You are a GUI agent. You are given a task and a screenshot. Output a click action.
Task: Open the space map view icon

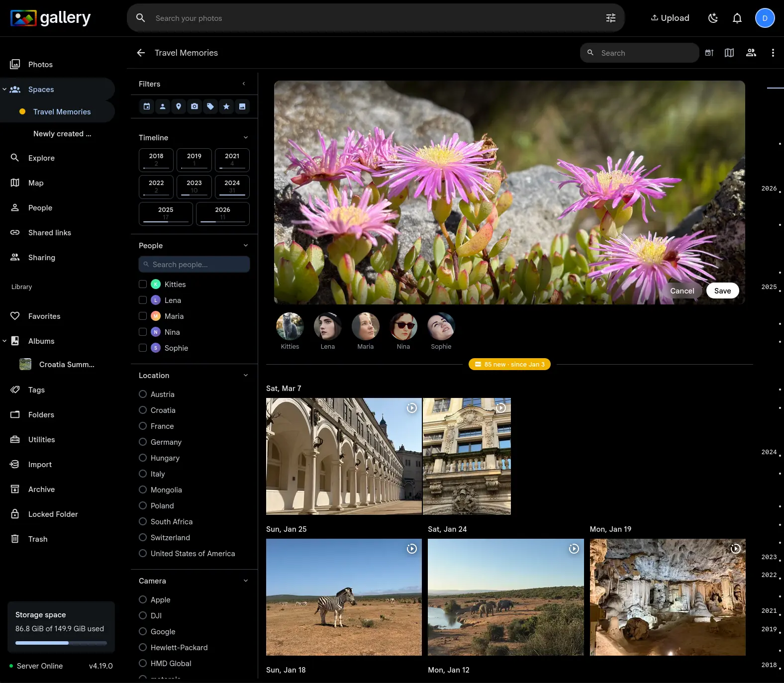tap(729, 53)
